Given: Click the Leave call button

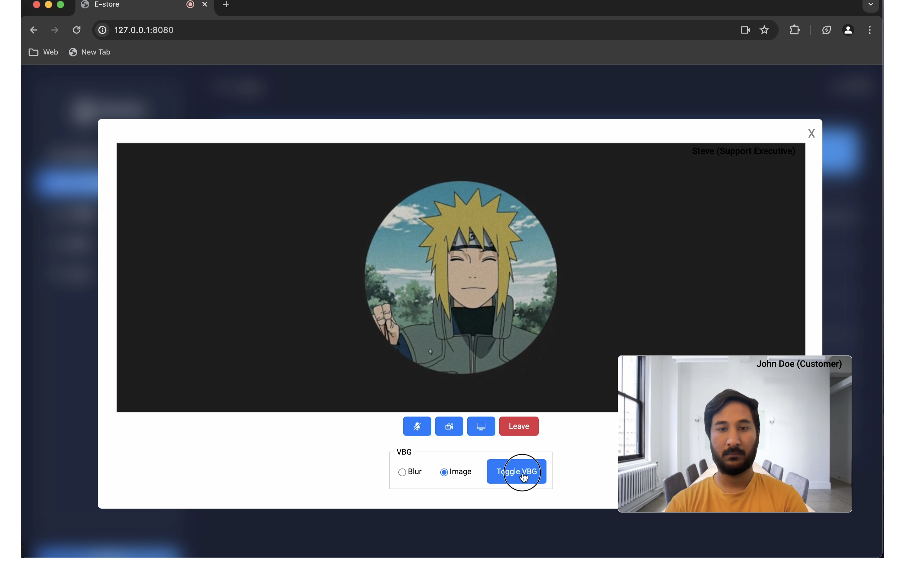Looking at the screenshot, I should tap(519, 426).
